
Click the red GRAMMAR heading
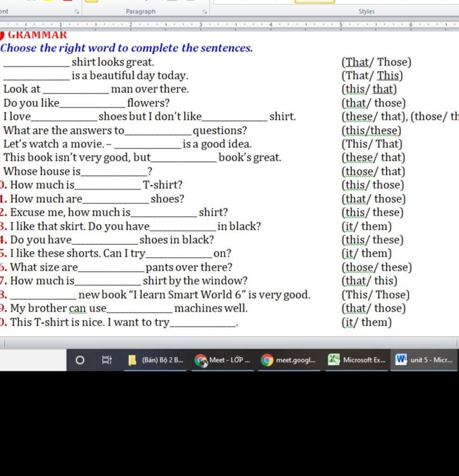click(37, 35)
